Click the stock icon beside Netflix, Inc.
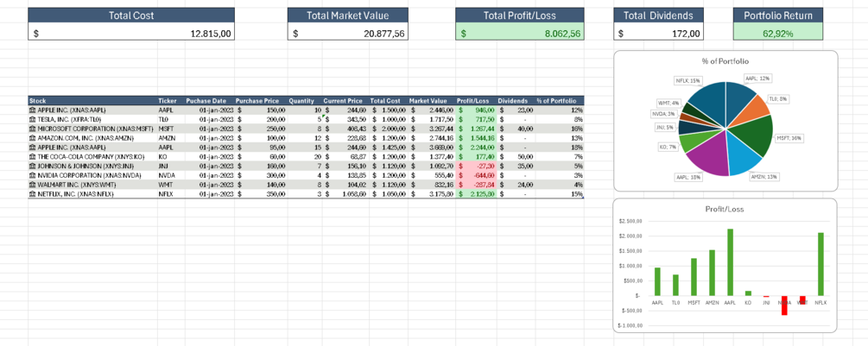This screenshot has width=868, height=346. 33,193
